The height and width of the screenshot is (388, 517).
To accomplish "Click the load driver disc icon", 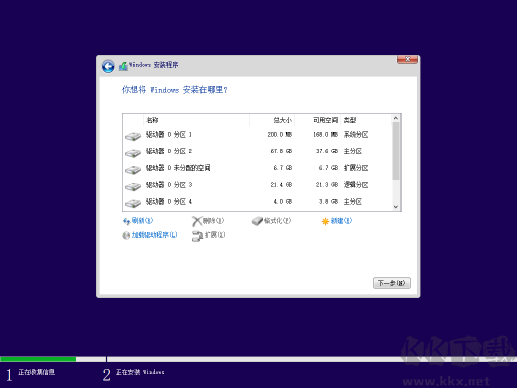I will coord(126,235).
